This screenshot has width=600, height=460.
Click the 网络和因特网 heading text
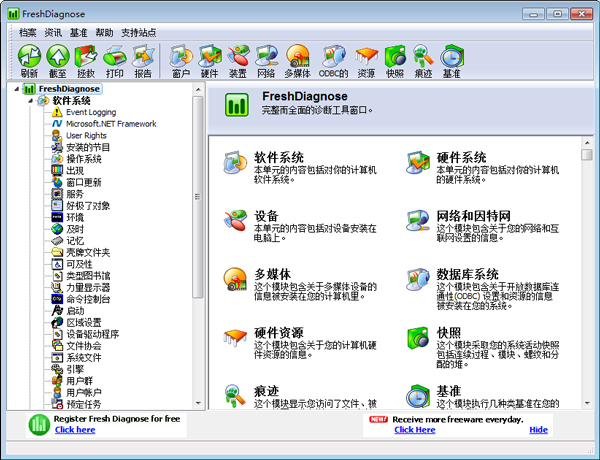(473, 216)
